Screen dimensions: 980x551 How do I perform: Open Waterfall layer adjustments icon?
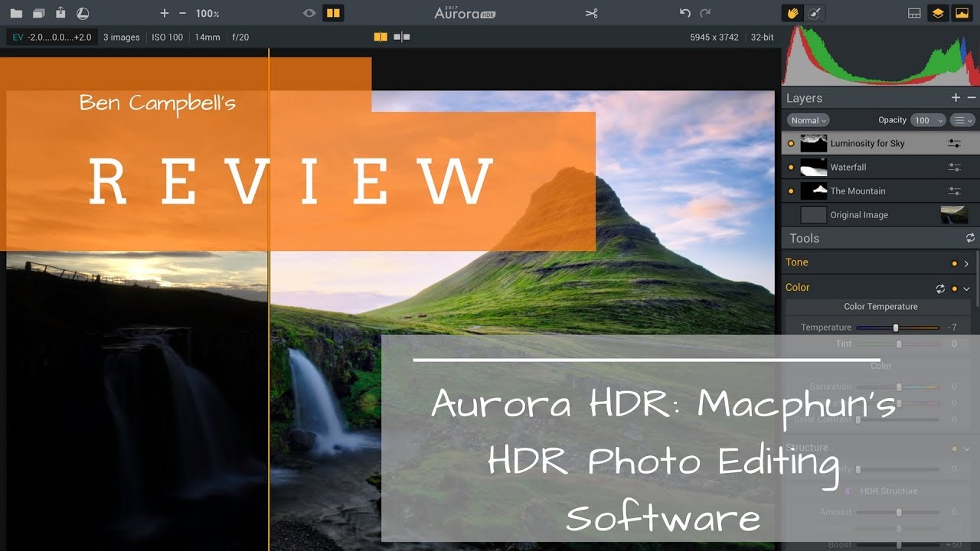(954, 167)
